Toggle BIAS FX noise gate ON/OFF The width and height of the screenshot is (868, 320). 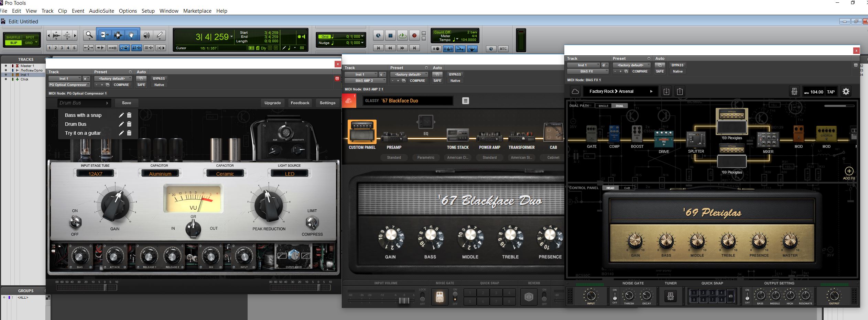point(615,296)
